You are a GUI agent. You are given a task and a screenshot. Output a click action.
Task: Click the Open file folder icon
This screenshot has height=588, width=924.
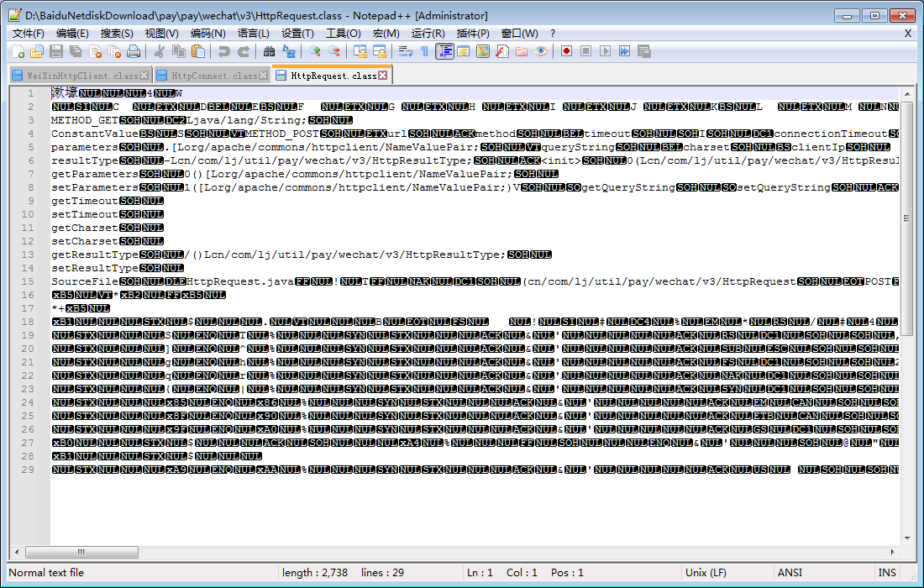(37, 52)
